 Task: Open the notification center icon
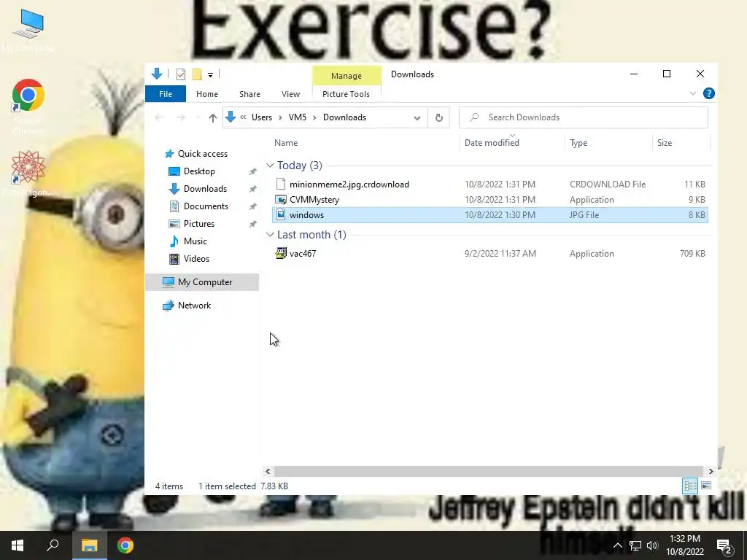pos(724,545)
